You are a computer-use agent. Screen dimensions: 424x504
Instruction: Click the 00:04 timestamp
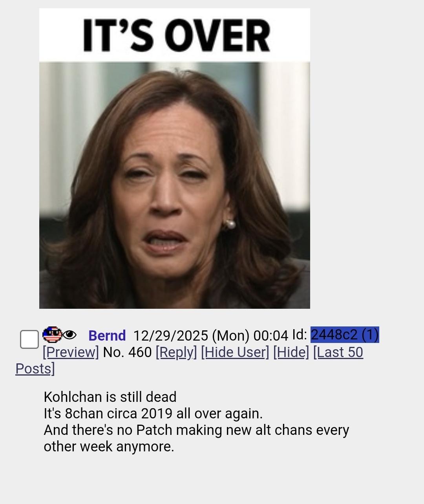[x=271, y=336]
